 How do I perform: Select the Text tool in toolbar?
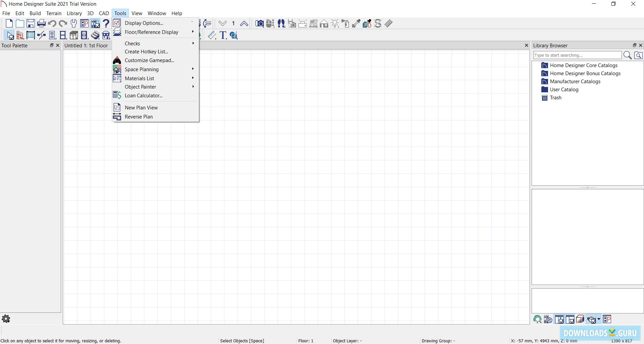(223, 35)
